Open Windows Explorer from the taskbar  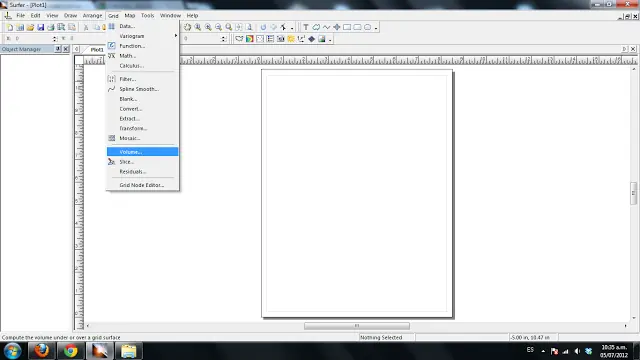coord(129,351)
